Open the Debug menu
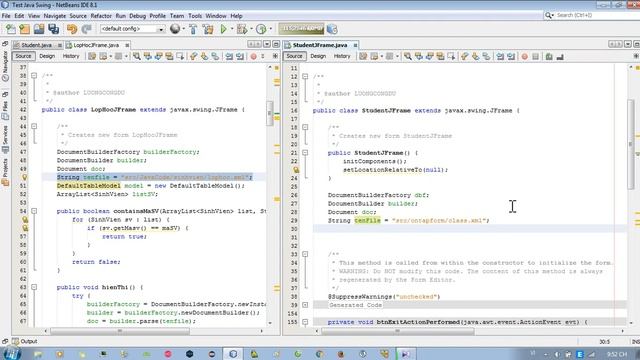 tap(138, 16)
